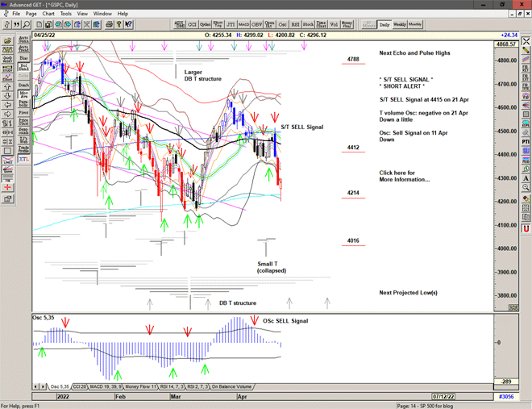This screenshot has height=409, width=532.
Task: Open the Tools menu
Action: point(66,14)
